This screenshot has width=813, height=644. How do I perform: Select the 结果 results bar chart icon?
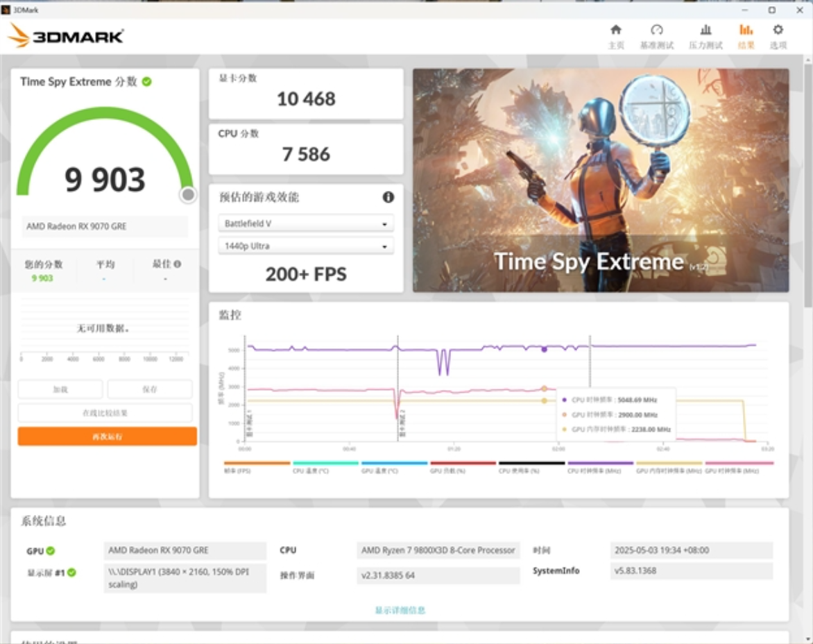pos(746,30)
